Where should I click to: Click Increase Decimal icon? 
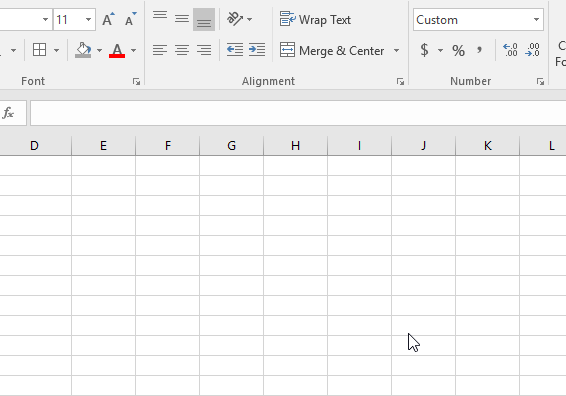coord(510,50)
